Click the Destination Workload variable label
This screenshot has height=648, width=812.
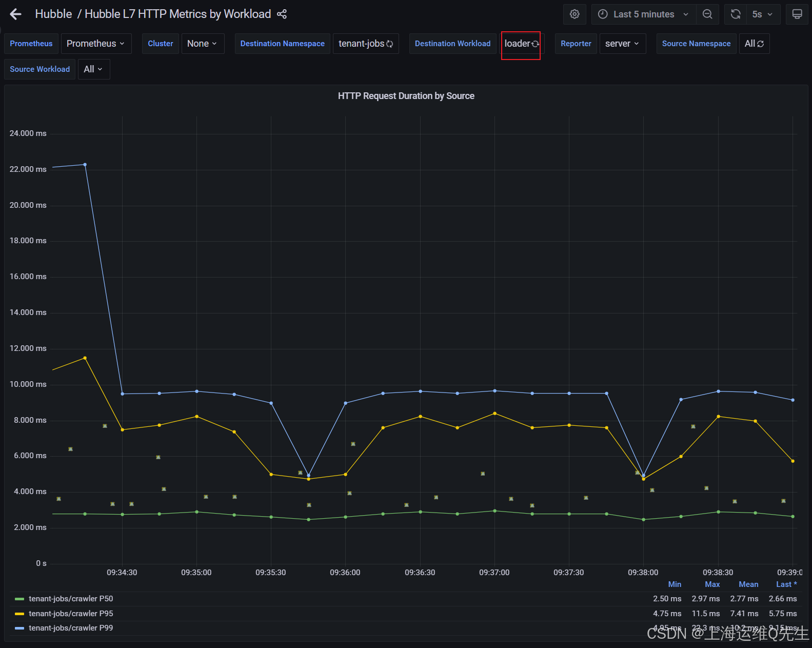[x=453, y=44]
